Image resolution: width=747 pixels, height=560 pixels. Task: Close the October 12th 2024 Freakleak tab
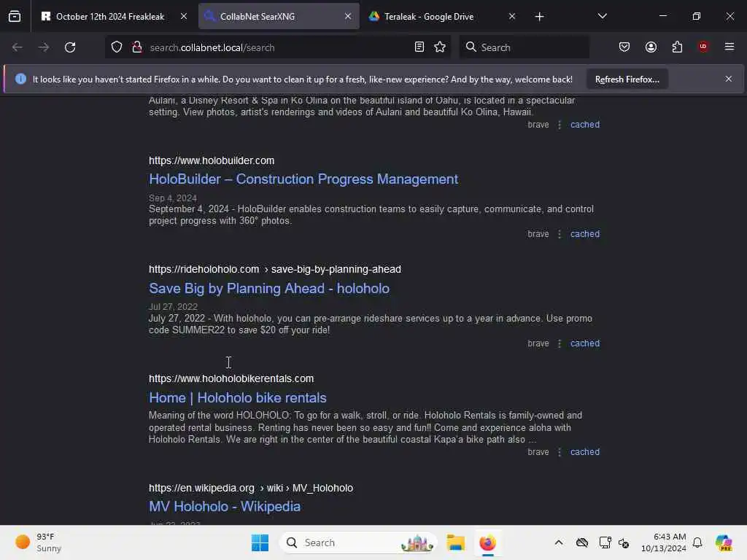point(183,17)
